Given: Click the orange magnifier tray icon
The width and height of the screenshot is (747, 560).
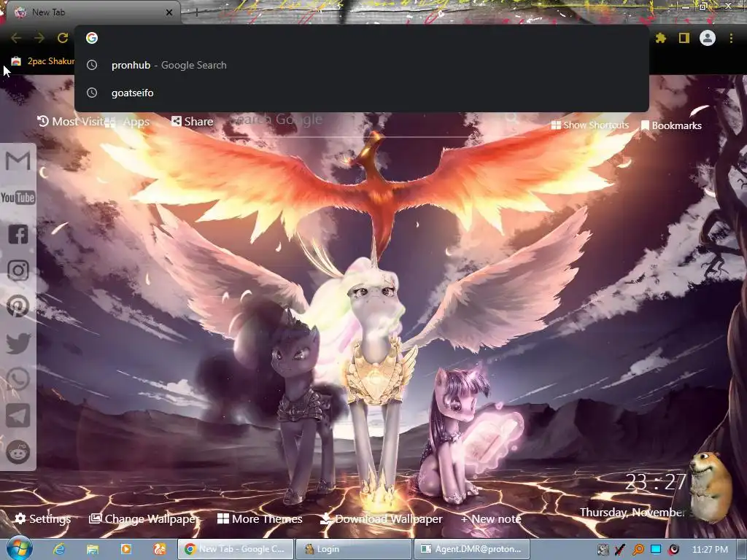Looking at the screenshot, I should [x=638, y=550].
